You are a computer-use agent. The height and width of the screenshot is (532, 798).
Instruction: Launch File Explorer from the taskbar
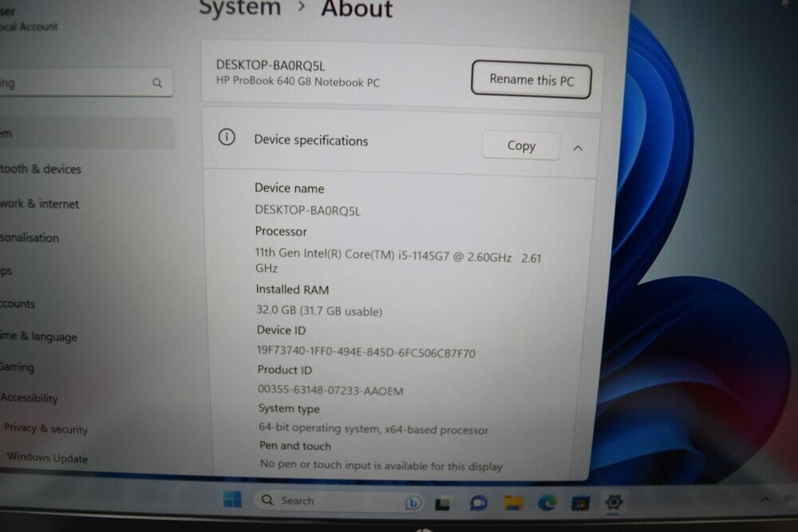(x=513, y=503)
